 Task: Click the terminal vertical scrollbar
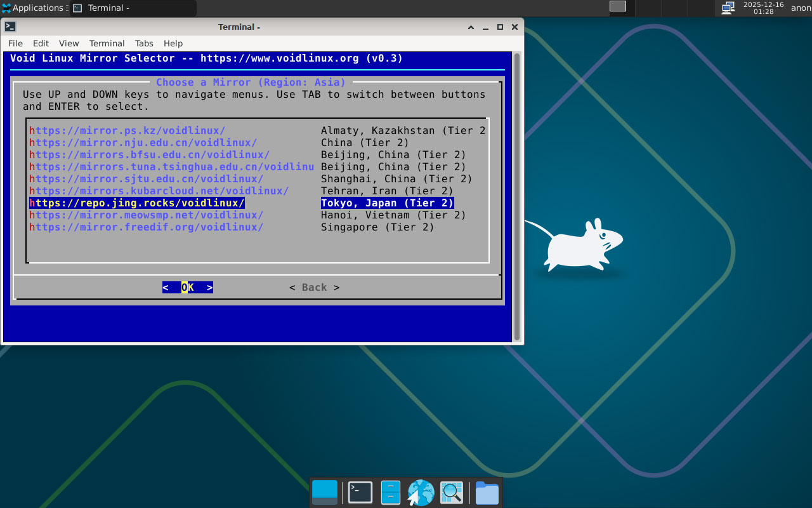click(x=517, y=197)
